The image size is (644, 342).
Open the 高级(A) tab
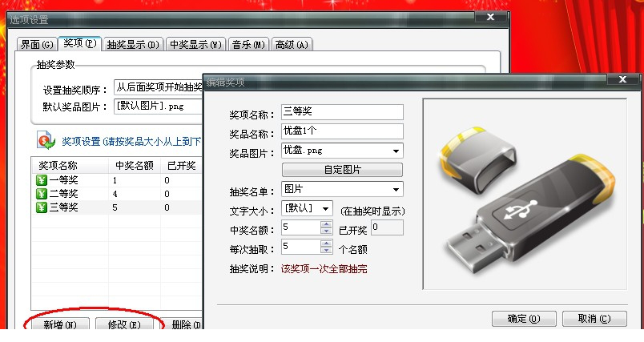[292, 44]
